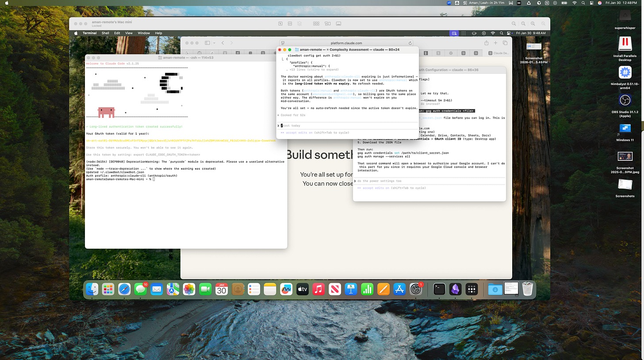
Task: Launch Keynote from the remote dock
Action: tap(351, 289)
